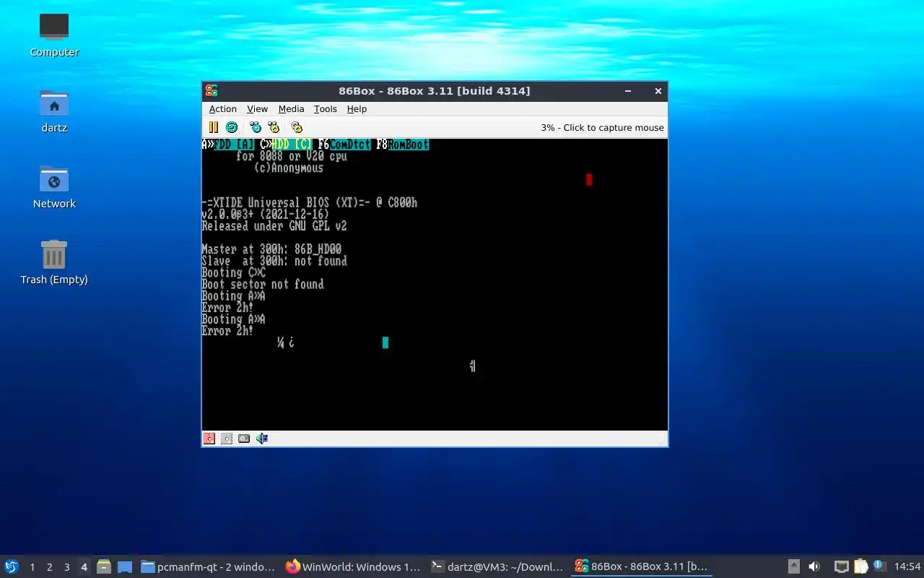The width and height of the screenshot is (924, 578).
Task: Switch to dartz@VM3 terminal taskbar window
Action: pos(497,567)
